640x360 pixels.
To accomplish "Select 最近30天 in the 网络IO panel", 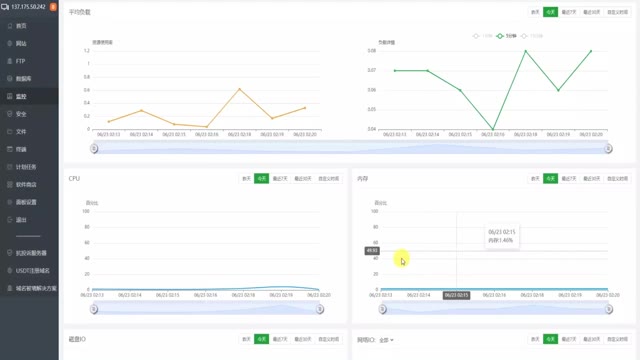I will point(591,339).
